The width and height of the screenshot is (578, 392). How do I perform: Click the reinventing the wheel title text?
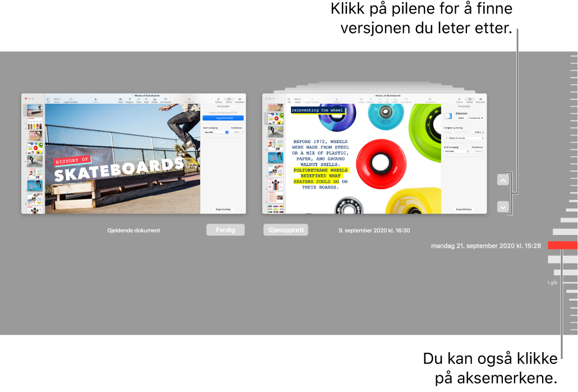[x=317, y=110]
